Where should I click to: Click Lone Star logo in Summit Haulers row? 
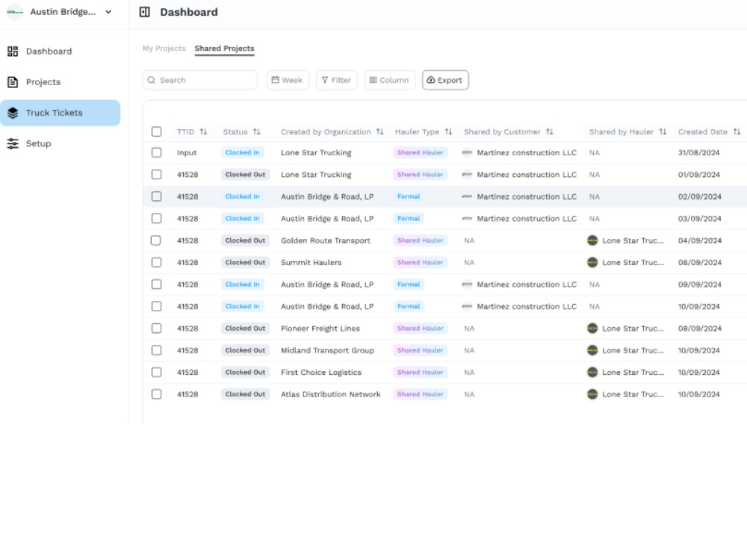click(592, 262)
